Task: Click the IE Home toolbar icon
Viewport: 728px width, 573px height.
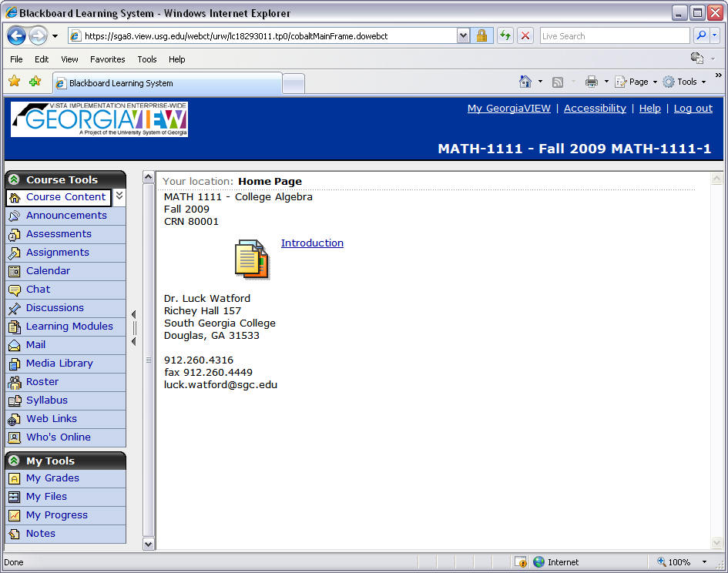Action: point(525,82)
